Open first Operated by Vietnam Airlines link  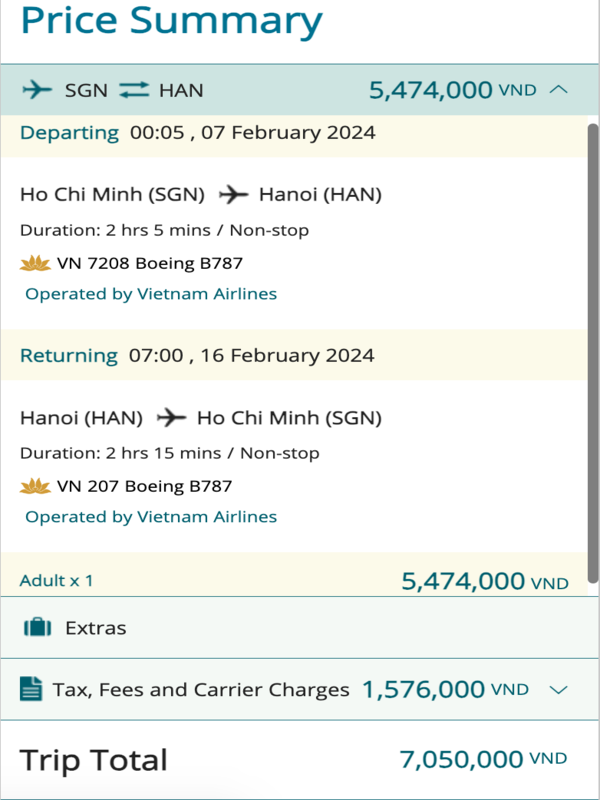[x=151, y=294]
